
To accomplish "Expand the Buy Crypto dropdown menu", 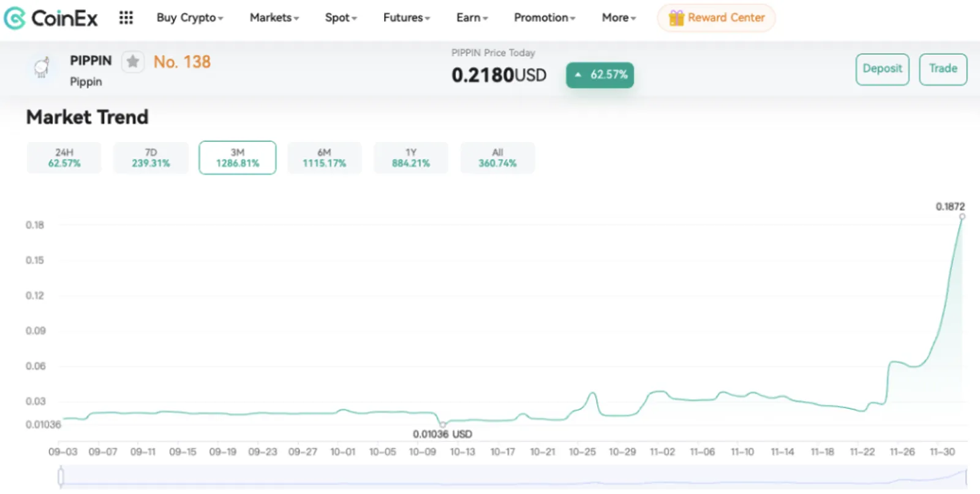I will [190, 18].
